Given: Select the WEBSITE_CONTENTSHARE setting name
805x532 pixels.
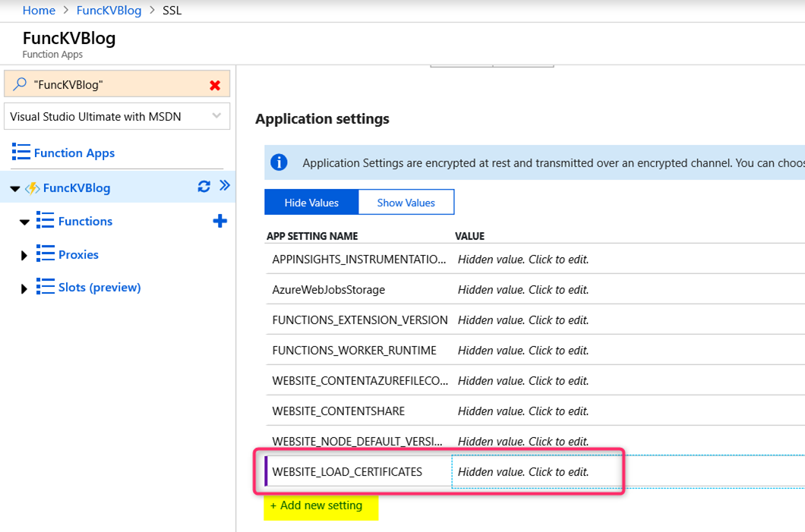Looking at the screenshot, I should tap(338, 411).
